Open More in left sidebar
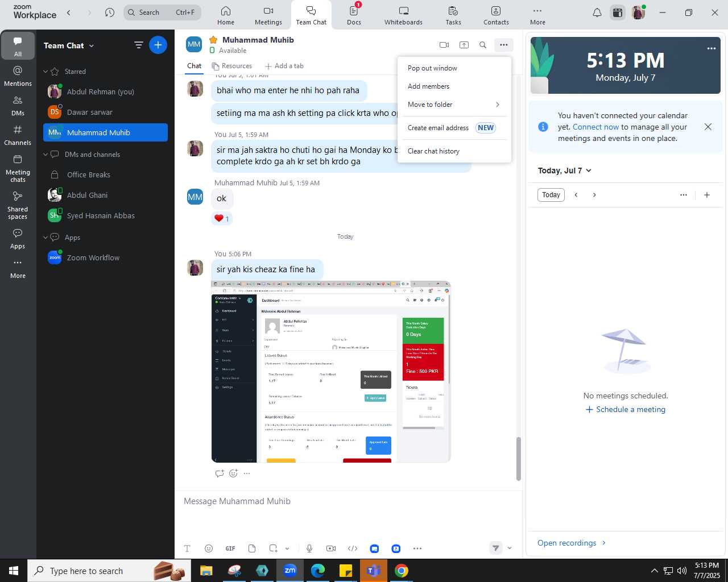728x582 pixels. coord(18,269)
